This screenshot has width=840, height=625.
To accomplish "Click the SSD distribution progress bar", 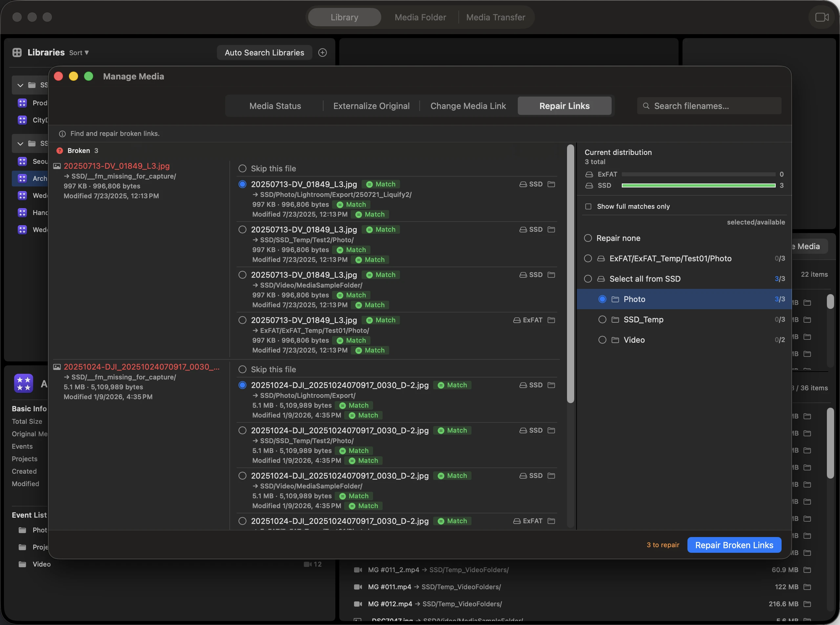I will tap(698, 185).
